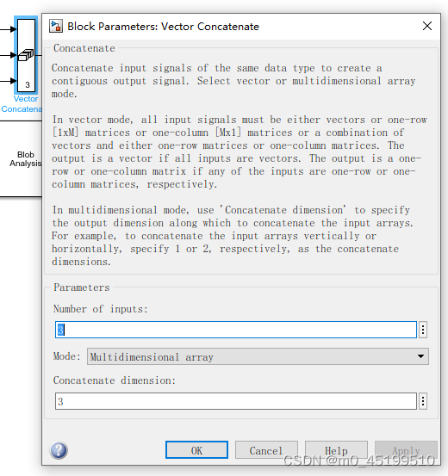Click the bottom input port arrow of block
The image size is (448, 476).
click(13, 81)
